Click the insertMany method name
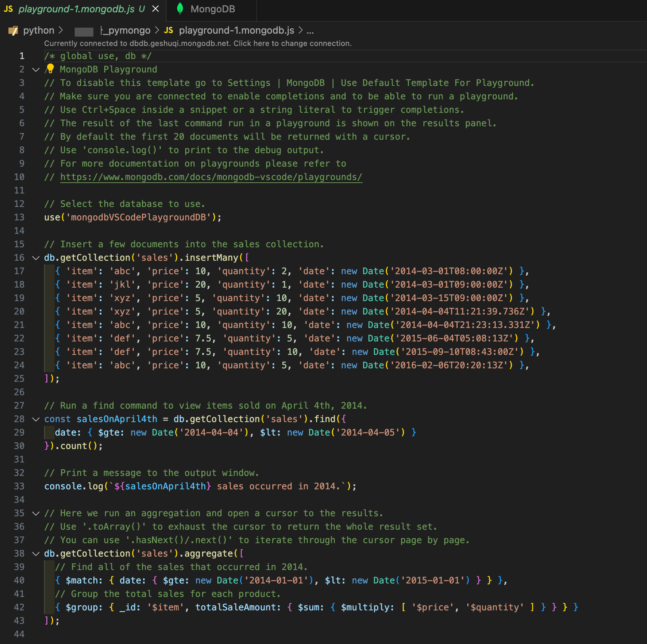 (211, 258)
